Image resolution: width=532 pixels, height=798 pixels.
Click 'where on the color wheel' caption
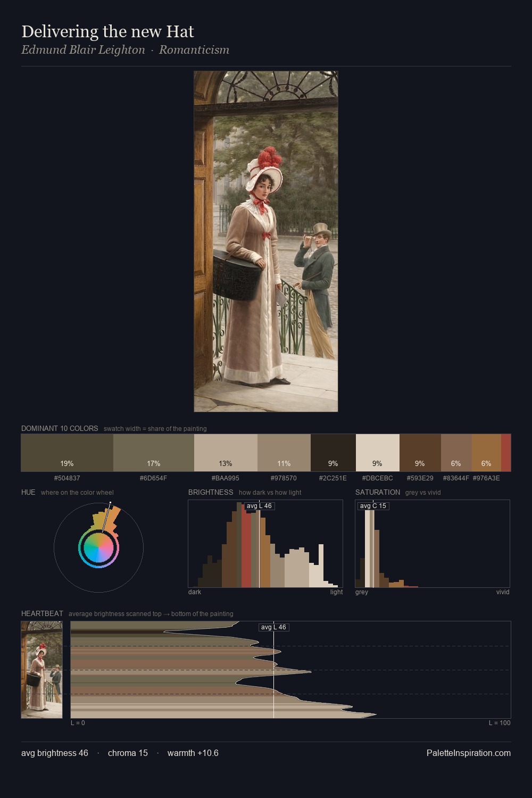tap(77, 493)
